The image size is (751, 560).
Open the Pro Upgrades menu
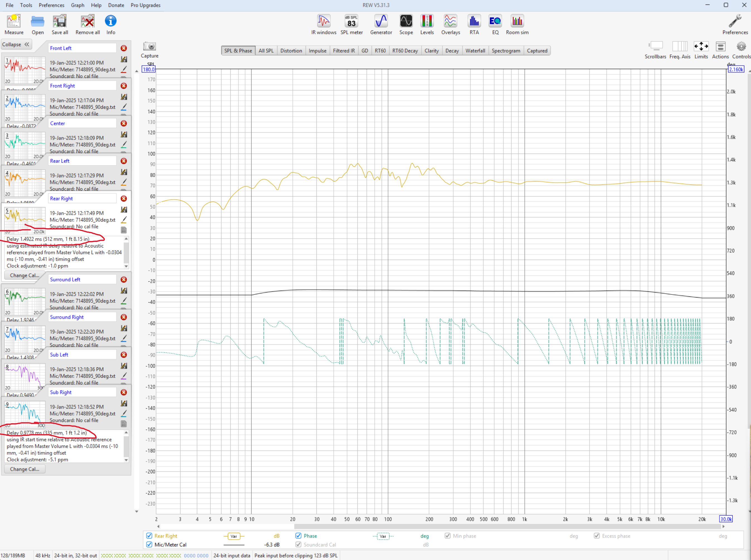coord(145,5)
